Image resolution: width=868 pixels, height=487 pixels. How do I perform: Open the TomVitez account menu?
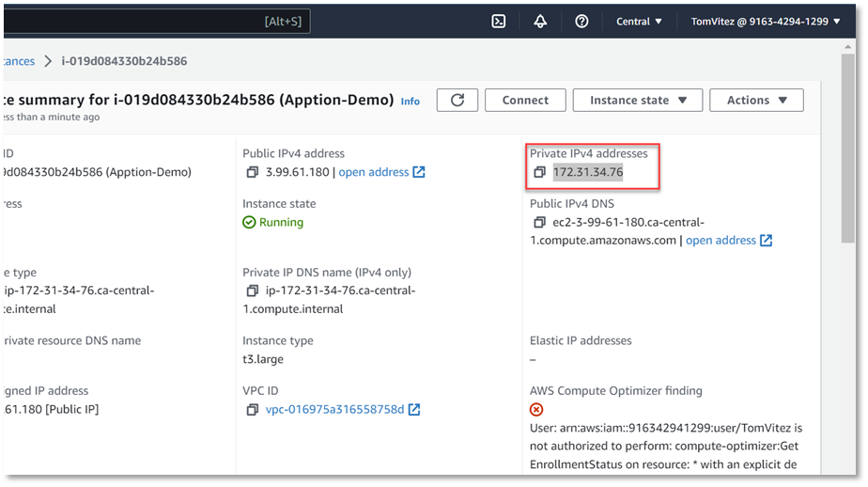(766, 22)
